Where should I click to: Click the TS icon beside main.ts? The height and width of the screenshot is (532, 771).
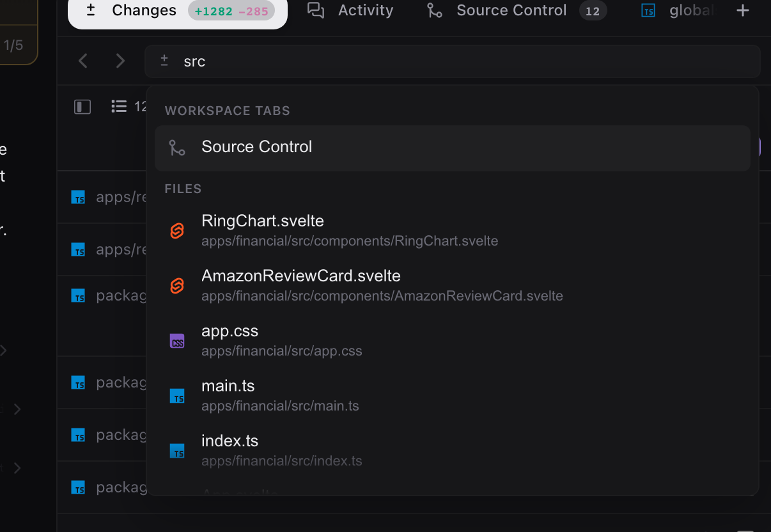click(x=177, y=396)
